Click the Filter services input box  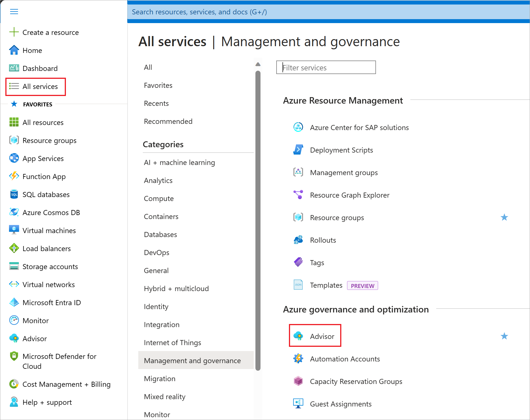pos(326,68)
